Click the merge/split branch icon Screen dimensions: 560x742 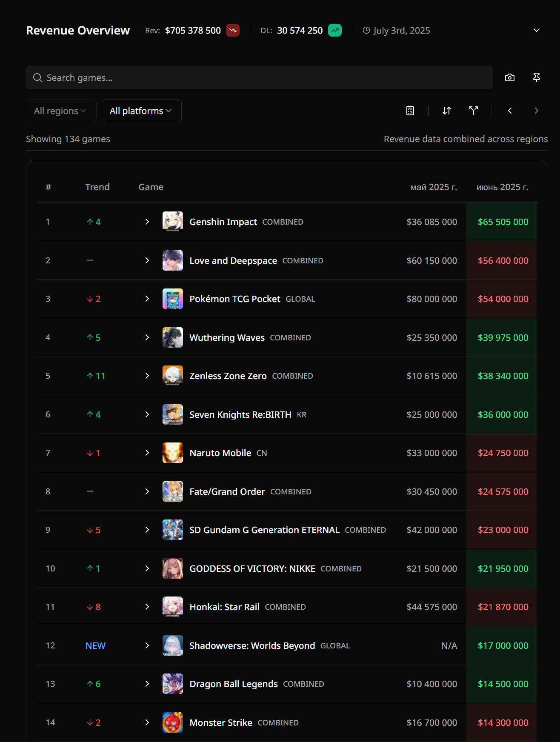coord(474,111)
